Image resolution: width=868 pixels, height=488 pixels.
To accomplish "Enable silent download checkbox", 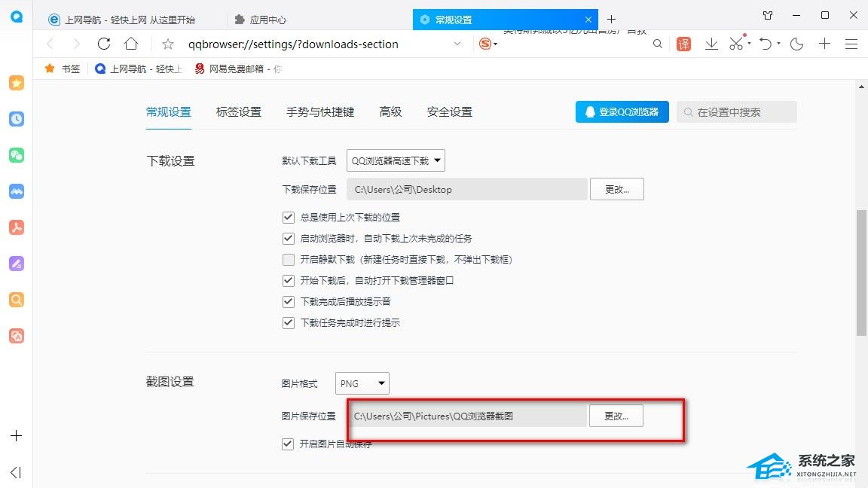I will (288, 260).
